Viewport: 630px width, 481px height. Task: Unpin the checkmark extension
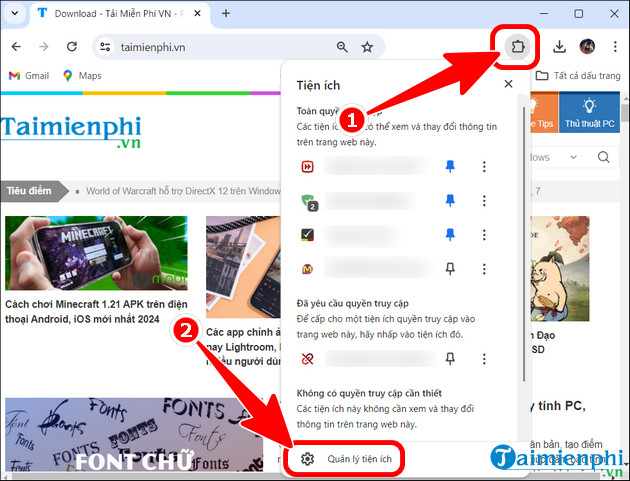(x=450, y=234)
